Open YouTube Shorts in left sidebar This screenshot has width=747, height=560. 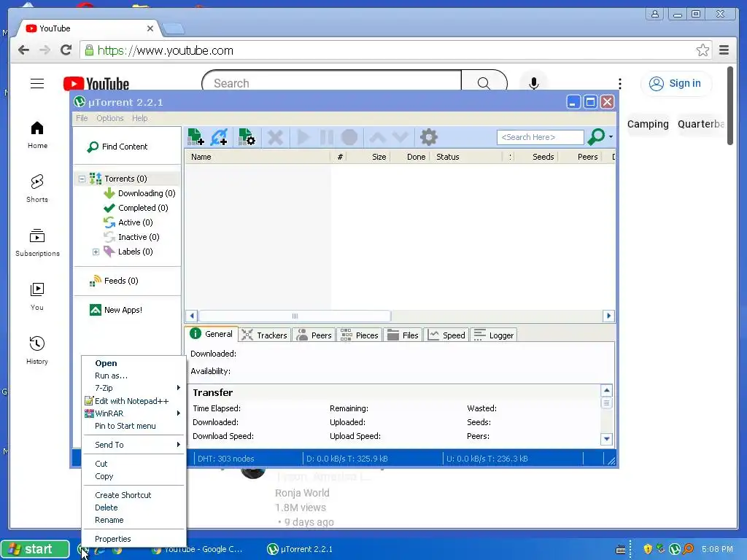[x=37, y=188]
